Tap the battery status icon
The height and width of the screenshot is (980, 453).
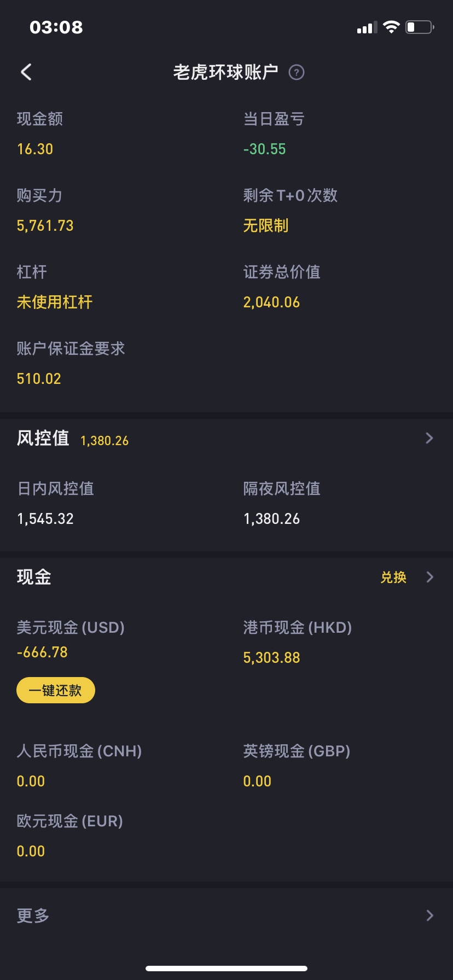[x=420, y=27]
